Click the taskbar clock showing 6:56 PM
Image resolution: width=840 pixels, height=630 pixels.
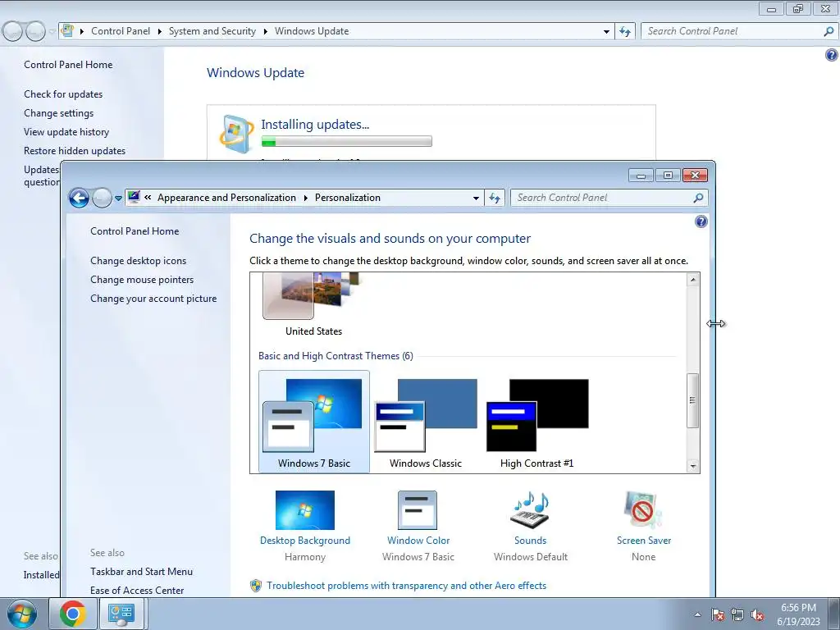(798, 614)
